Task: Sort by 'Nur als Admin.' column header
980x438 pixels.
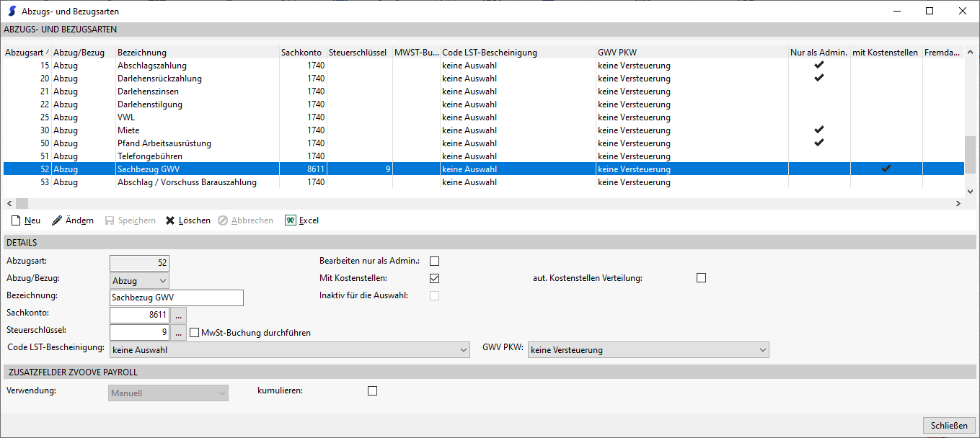Action: 819,53
